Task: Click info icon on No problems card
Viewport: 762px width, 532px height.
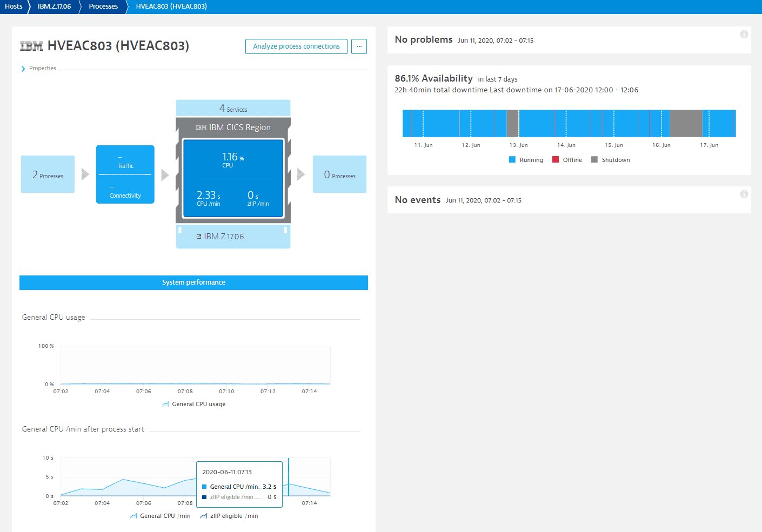Action: coord(744,35)
